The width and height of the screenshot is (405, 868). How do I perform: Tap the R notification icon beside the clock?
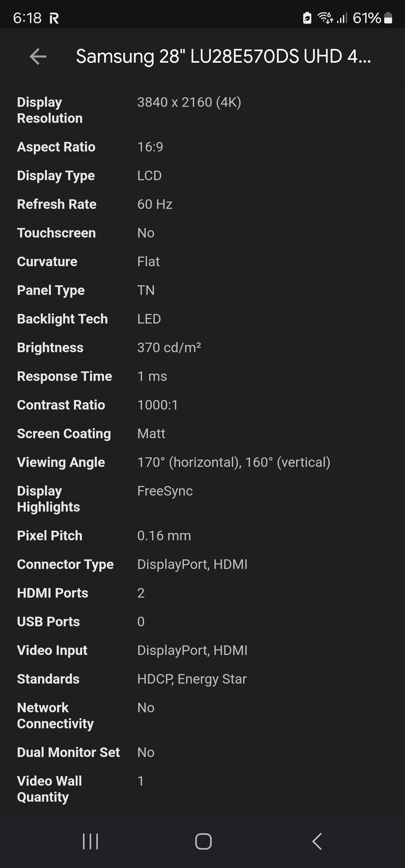point(54,18)
